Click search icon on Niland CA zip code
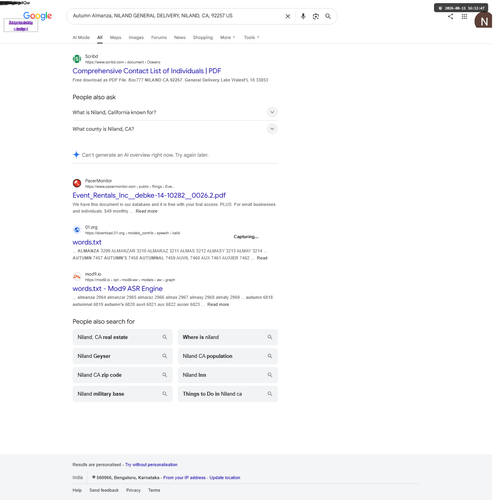The height and width of the screenshot is (500, 498). coord(165,375)
